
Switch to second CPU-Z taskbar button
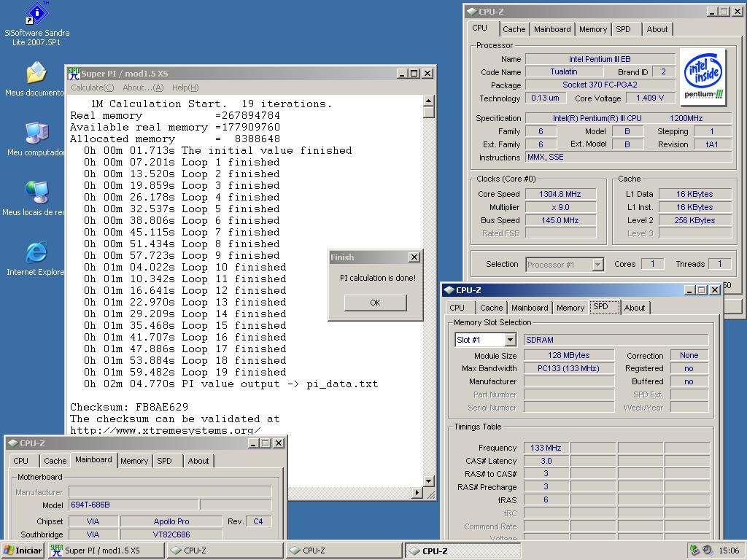[344, 551]
